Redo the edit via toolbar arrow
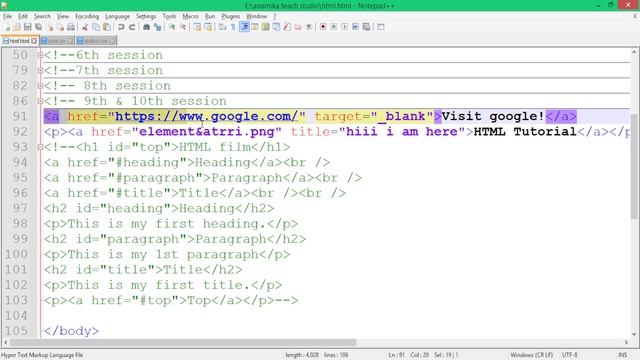Screen dimensions: 640x360 pyautogui.click(x=132, y=27)
